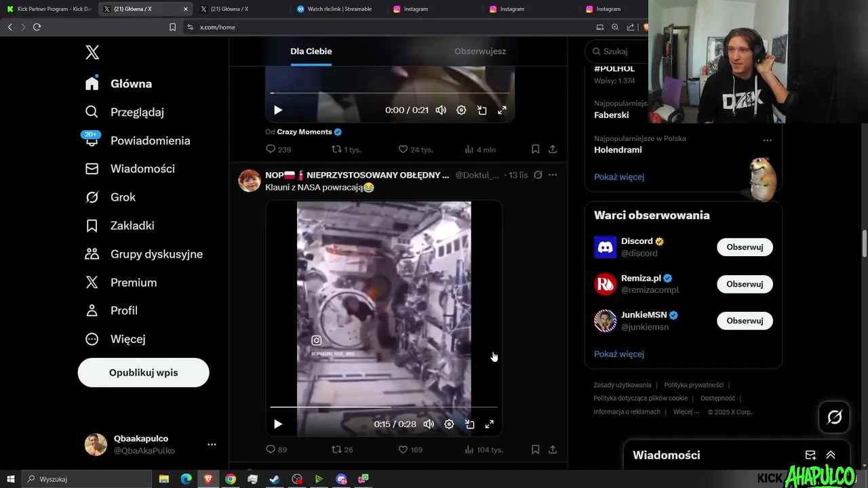This screenshot has height=488, width=868.
Task: Click Opublikuj wpis button
Action: pyautogui.click(x=143, y=373)
